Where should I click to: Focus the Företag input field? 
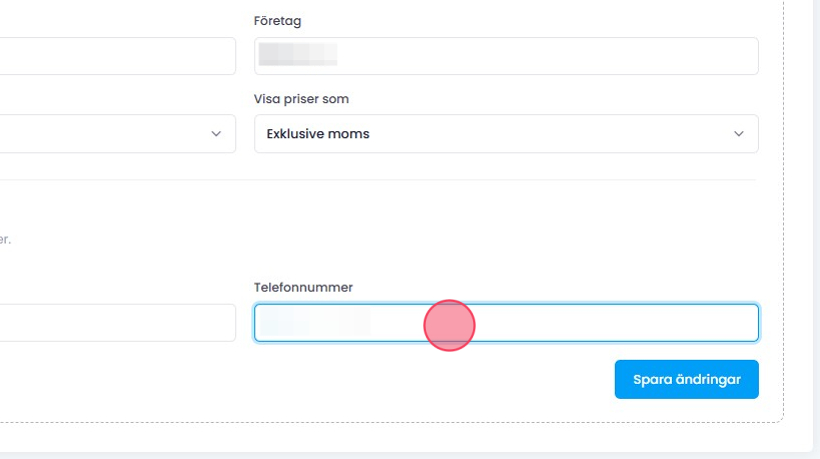click(x=505, y=56)
